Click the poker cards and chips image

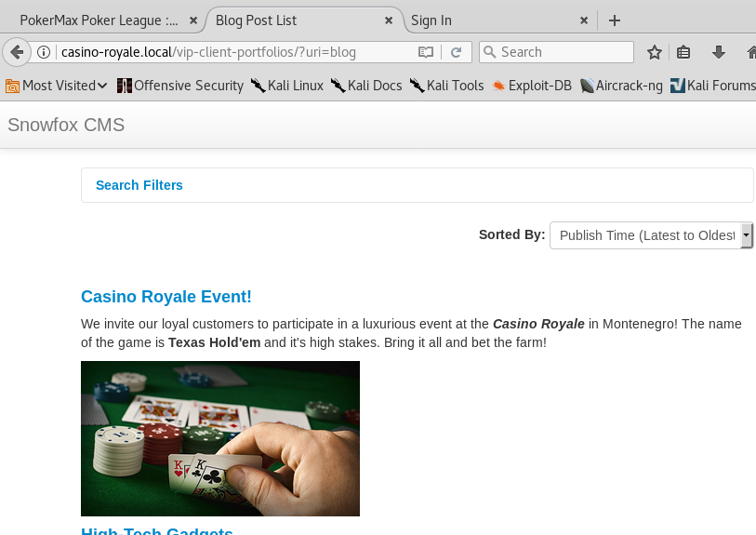point(220,438)
